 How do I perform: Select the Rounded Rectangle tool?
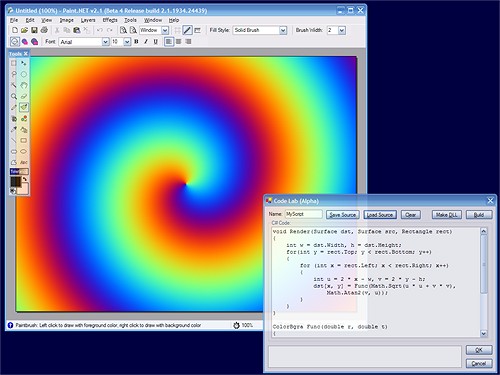(x=14, y=151)
